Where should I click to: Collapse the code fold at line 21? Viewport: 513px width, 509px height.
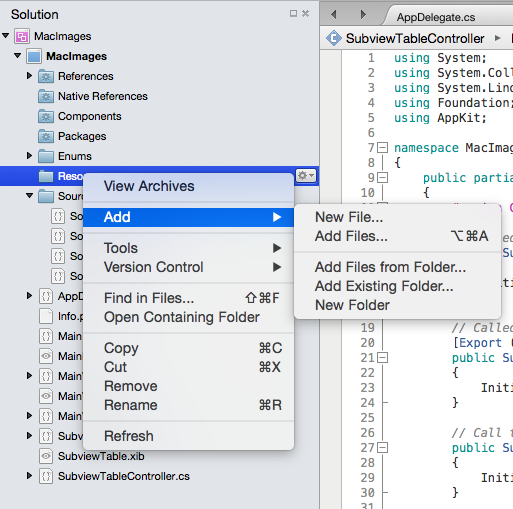(x=383, y=358)
